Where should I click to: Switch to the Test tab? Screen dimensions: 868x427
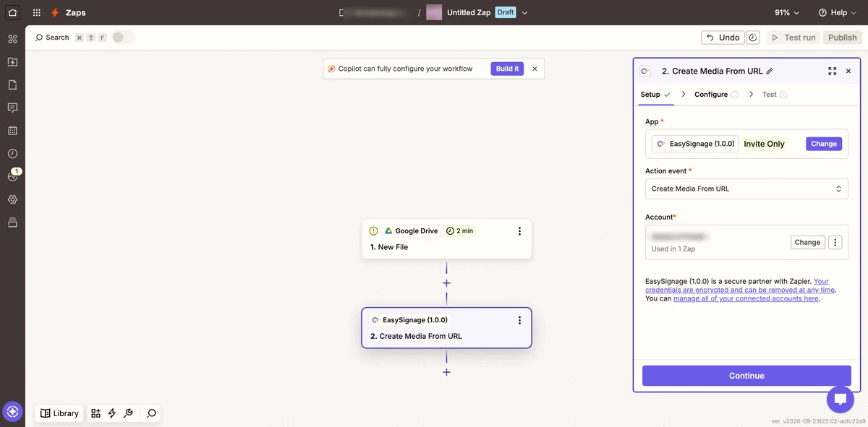click(774, 95)
